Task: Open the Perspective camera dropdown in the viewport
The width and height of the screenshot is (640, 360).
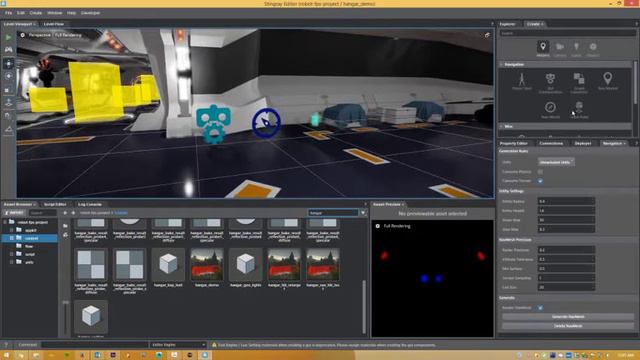Action: [x=39, y=35]
